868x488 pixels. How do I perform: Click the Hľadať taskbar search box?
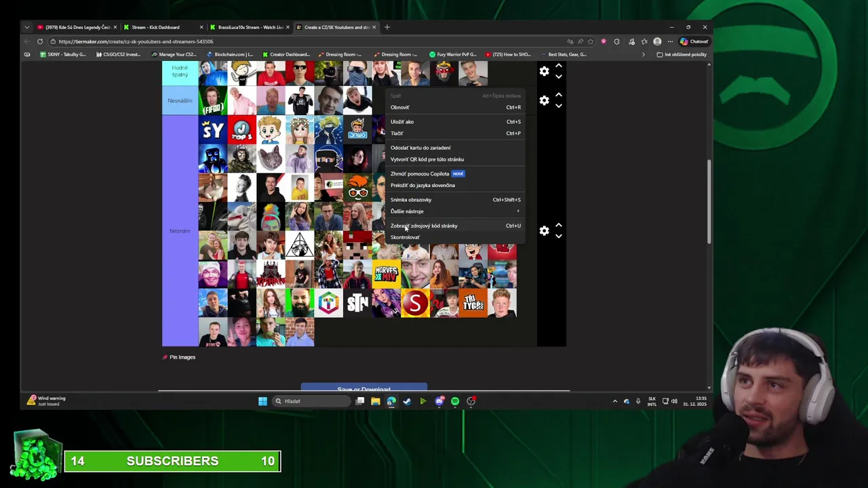(312, 401)
